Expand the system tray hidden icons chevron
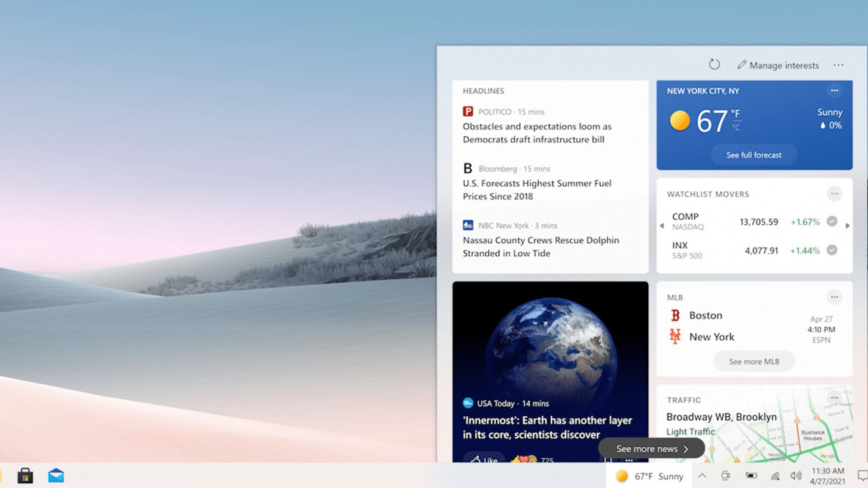 (x=702, y=476)
